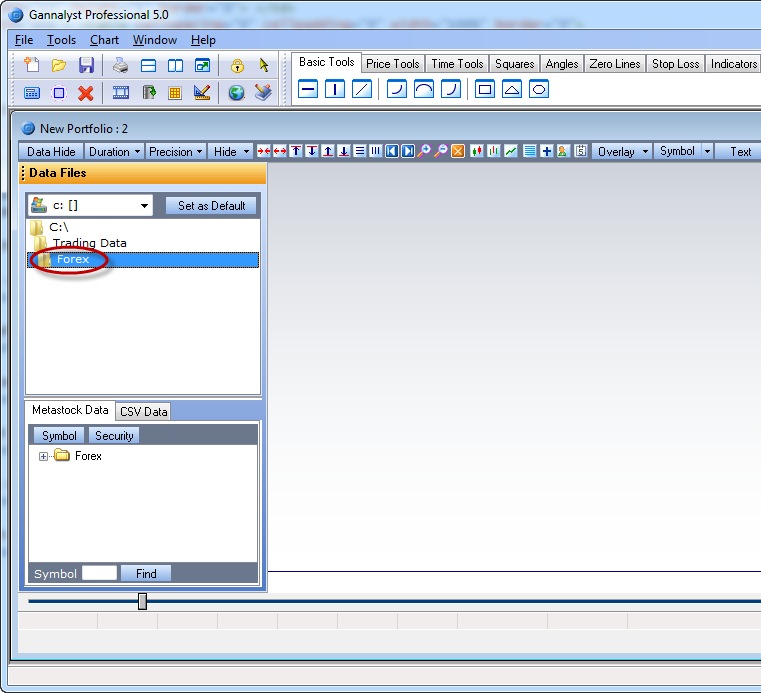Click the Symbol search input field
761x693 pixels.
coord(99,573)
